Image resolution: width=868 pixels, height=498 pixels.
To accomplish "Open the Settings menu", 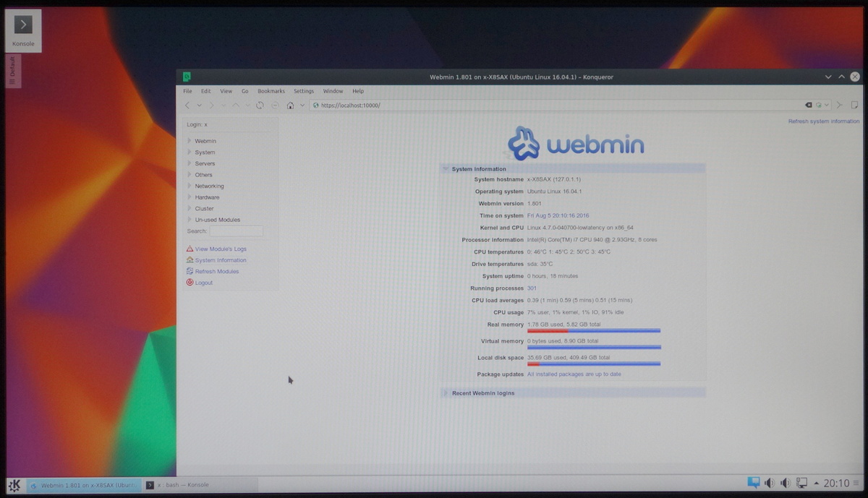I will tap(304, 91).
